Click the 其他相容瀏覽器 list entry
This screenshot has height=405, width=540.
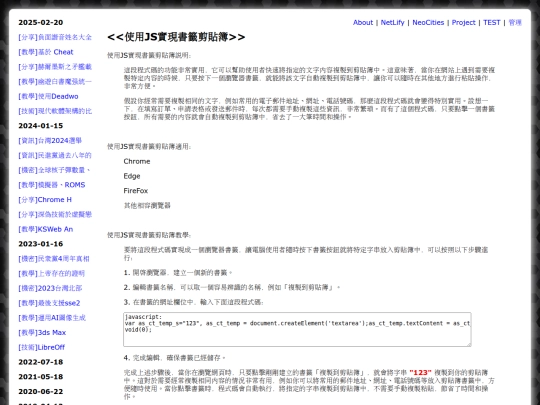coord(147,206)
